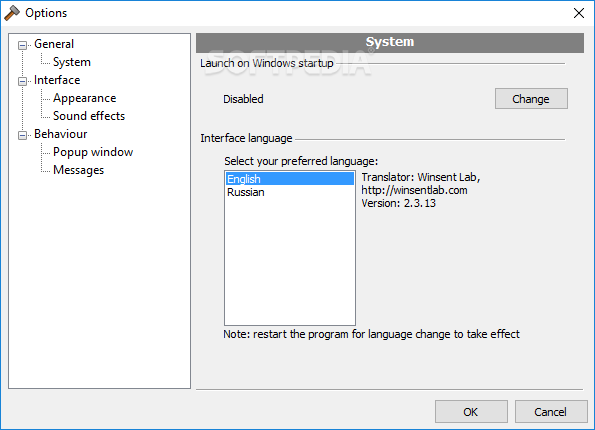Select System in the options tree
595x430 pixels.
pos(72,62)
